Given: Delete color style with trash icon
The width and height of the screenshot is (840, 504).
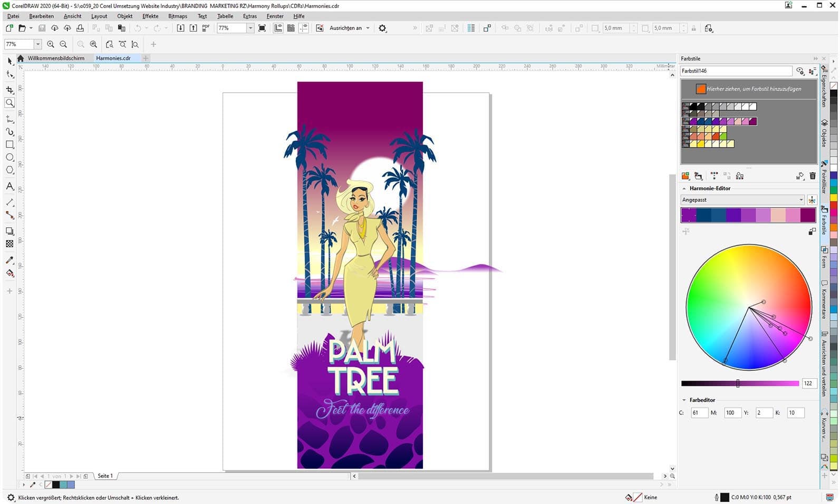Looking at the screenshot, I should coord(812,176).
